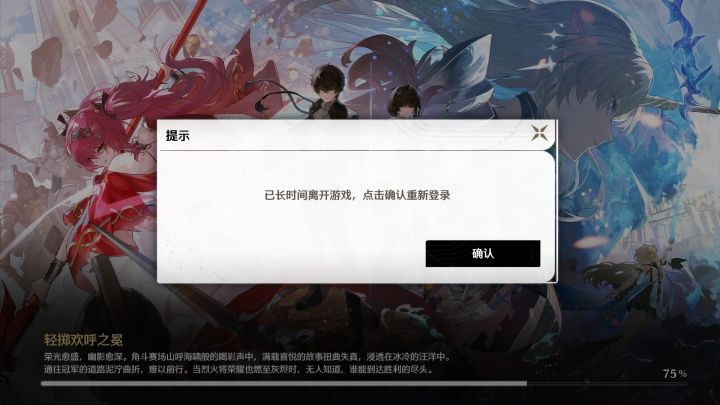Click the tip line starting with 荣光愈盛
The image size is (720, 405).
(247, 357)
